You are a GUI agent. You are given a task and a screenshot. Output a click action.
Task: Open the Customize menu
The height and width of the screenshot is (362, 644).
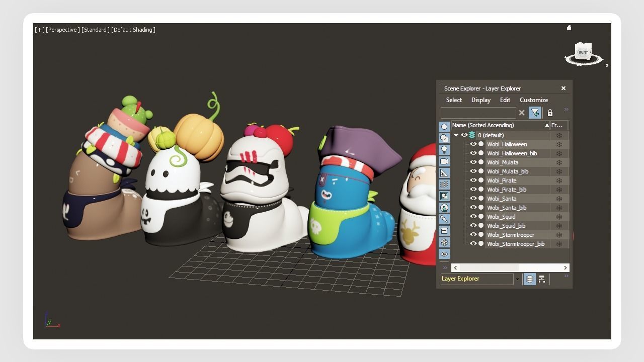pyautogui.click(x=534, y=100)
